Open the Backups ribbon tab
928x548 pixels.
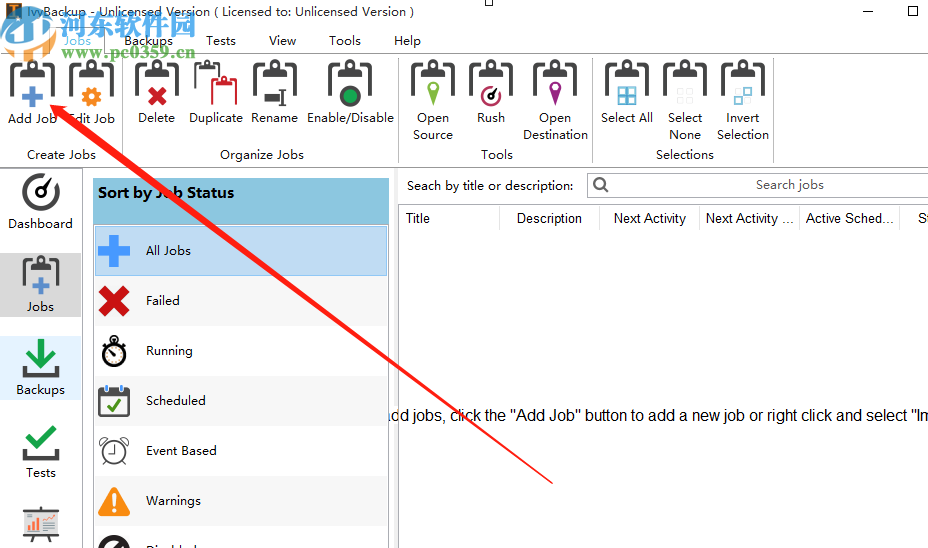(149, 41)
